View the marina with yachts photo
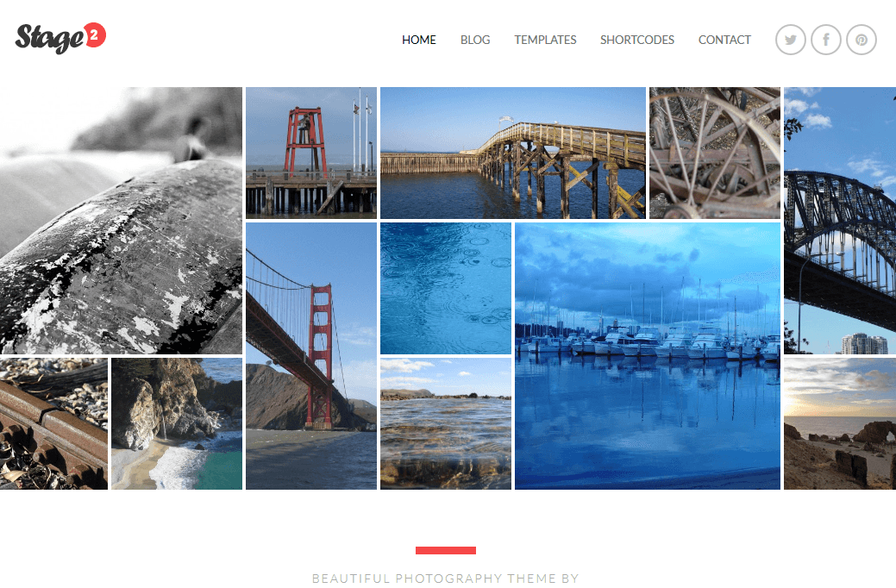Viewport: 896px width, 588px height. (x=648, y=356)
